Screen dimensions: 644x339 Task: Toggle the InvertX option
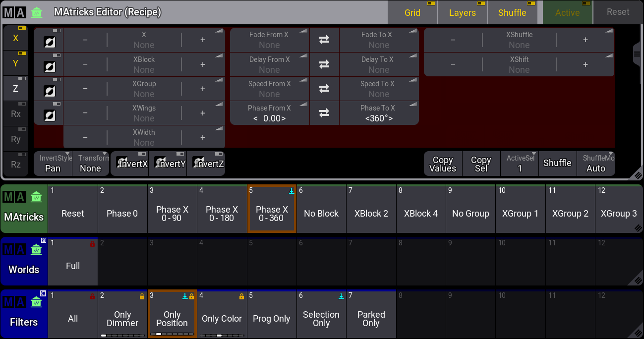click(129, 164)
